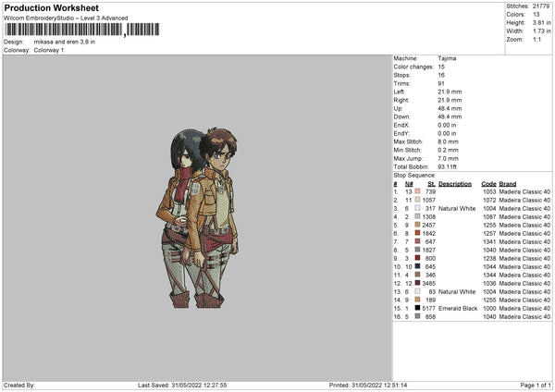Click the 'Colorway 1' value
Image resolution: width=555 pixels, height=392 pixels.
49,50
